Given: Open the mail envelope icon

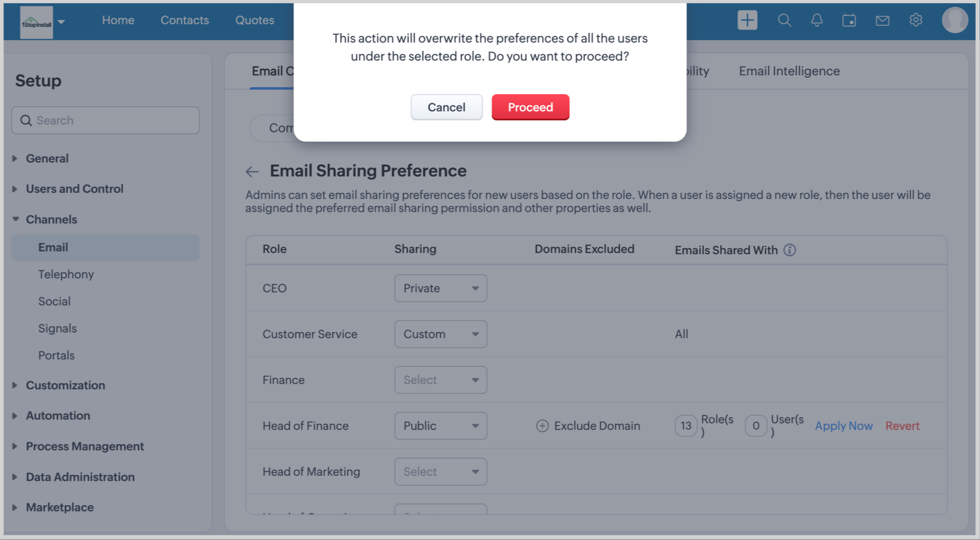Looking at the screenshot, I should [882, 20].
